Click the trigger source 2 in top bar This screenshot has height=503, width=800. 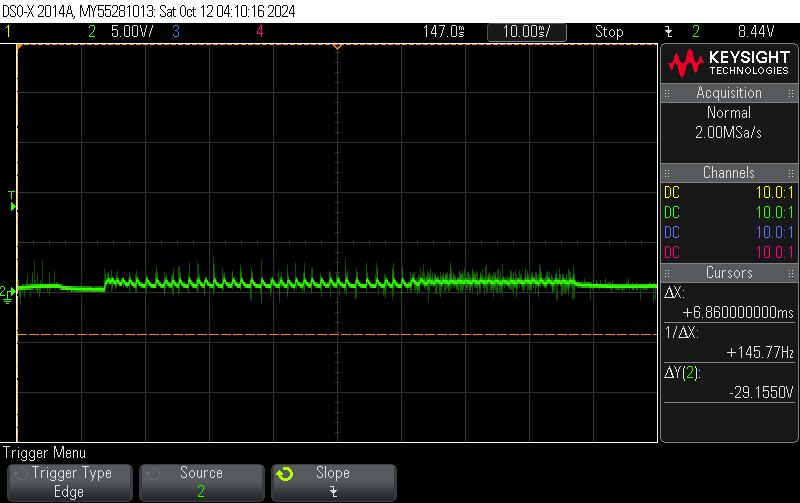pos(696,32)
